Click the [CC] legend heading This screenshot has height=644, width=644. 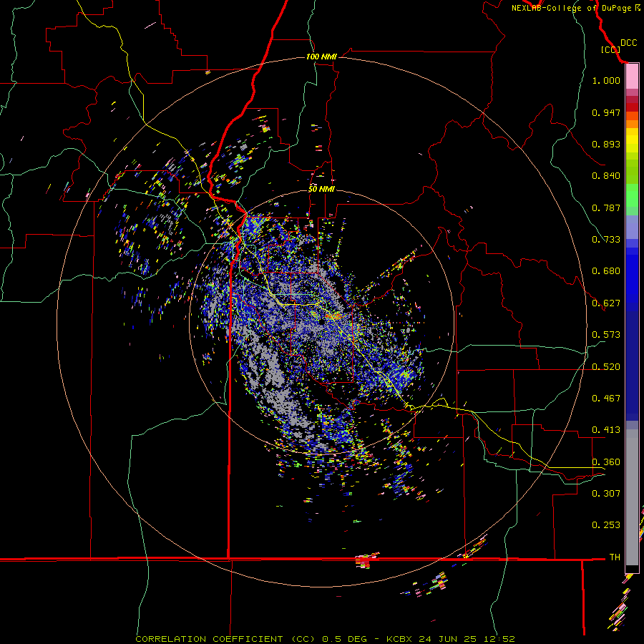[x=610, y=49]
